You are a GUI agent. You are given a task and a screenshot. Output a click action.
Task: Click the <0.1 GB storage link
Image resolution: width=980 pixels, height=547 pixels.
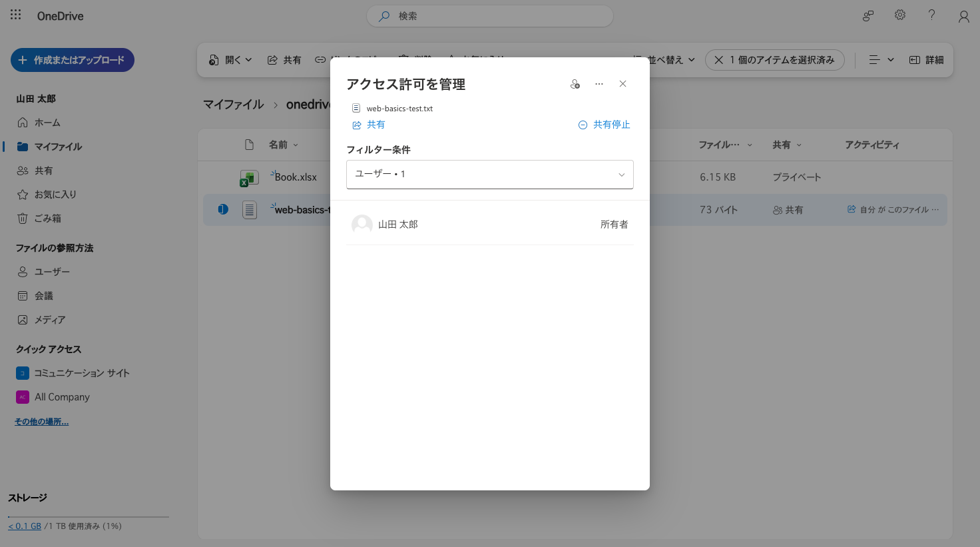pos(25,526)
